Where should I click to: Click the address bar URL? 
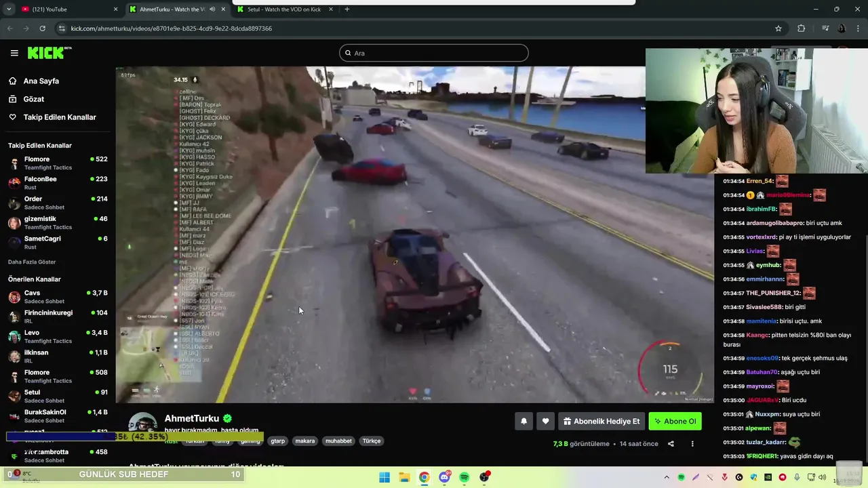coord(172,28)
